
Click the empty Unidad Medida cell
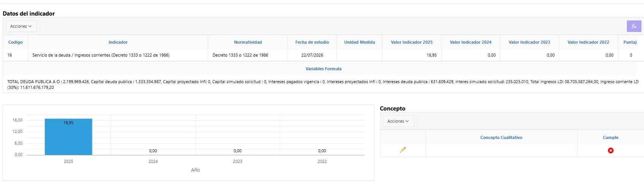359,55
